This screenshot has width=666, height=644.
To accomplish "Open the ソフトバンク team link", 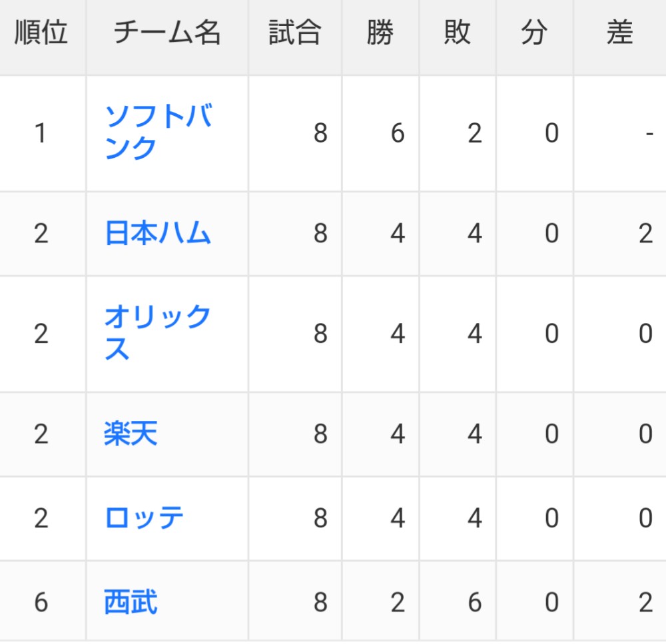I will [158, 133].
